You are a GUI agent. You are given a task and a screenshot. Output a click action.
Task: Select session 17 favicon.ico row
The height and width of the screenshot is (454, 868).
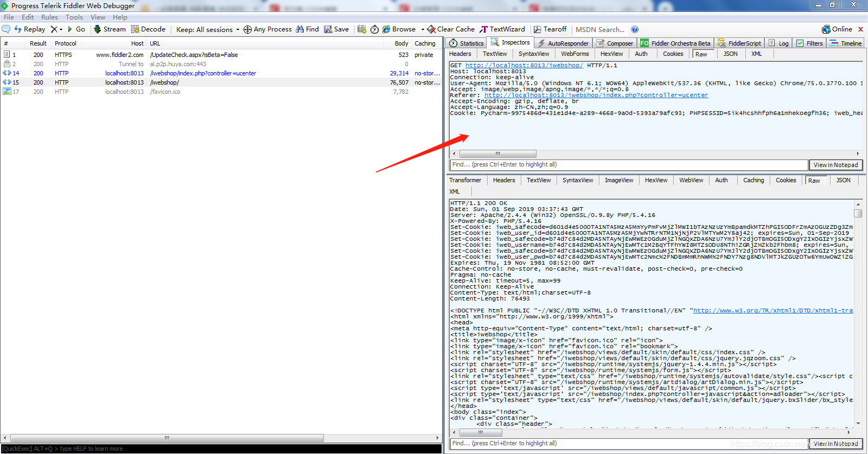(221, 92)
